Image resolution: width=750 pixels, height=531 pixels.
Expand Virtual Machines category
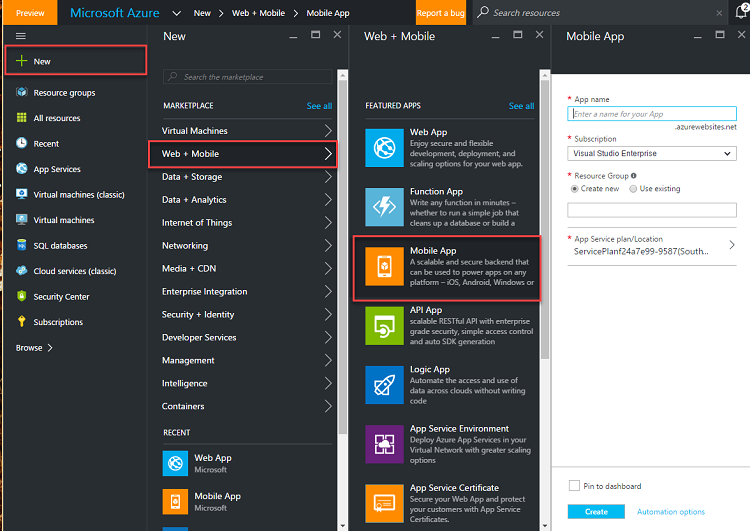(247, 131)
